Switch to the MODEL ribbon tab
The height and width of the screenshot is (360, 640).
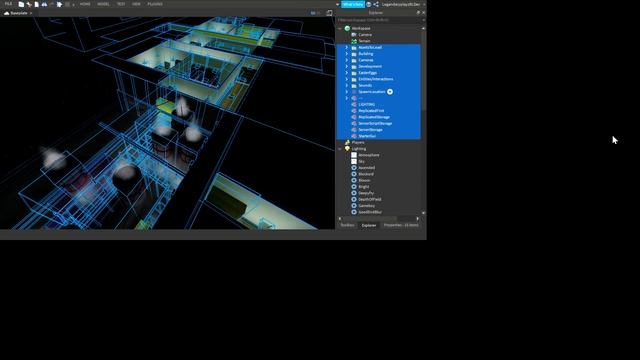point(103,4)
